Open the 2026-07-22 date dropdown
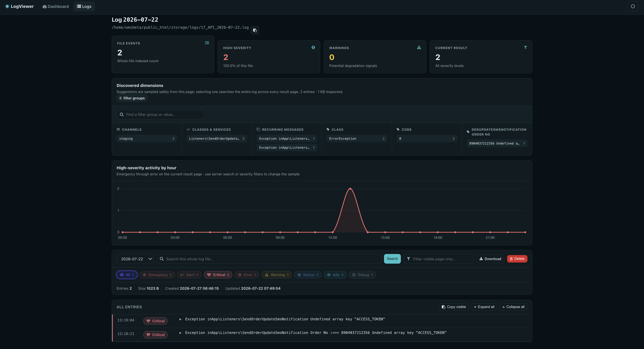Viewport: 644px width, 349px height. (x=135, y=259)
